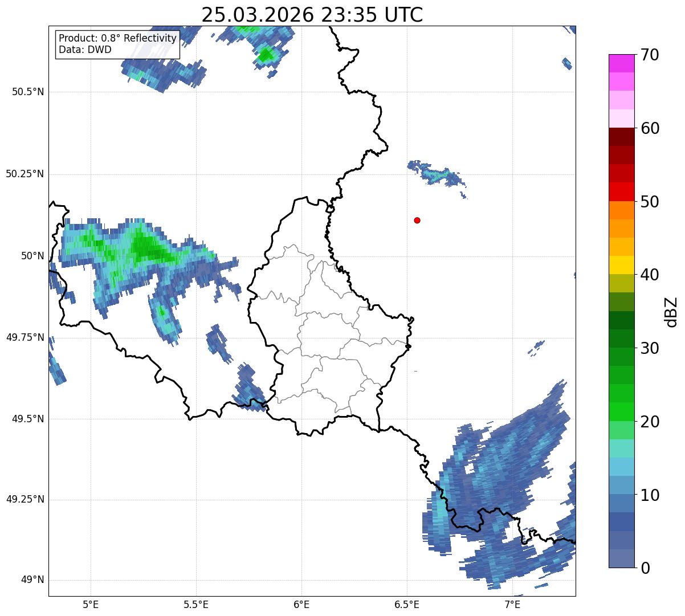The image size is (685, 616).
Task: Click the colorbar tick label 20
Action: point(650,422)
